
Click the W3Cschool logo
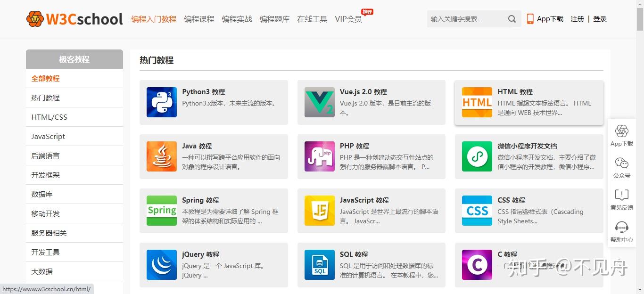point(74,19)
